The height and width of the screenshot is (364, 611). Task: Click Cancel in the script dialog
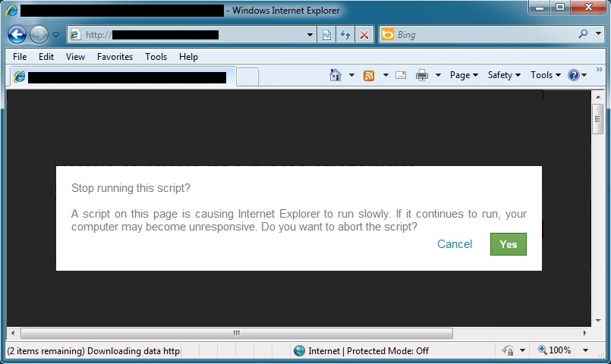(455, 244)
